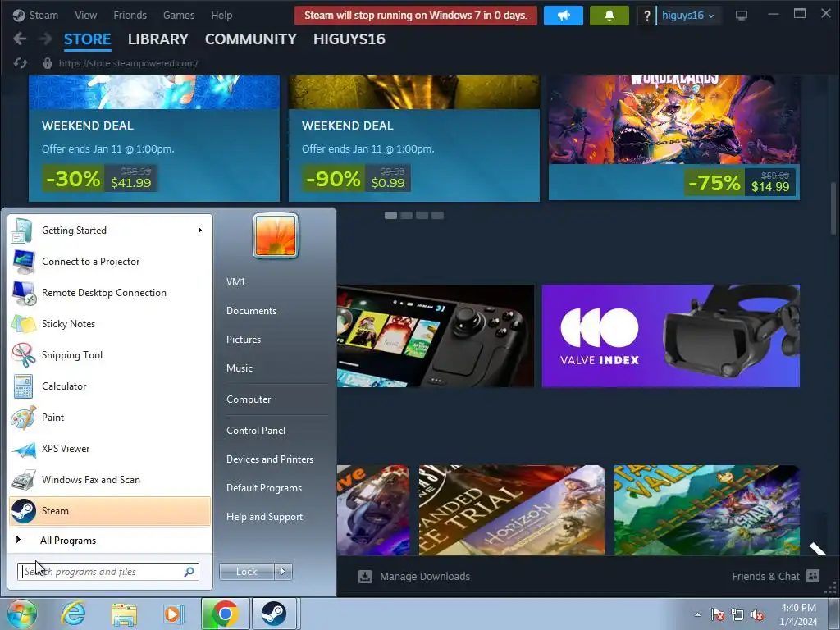Viewport: 840px width, 630px height.
Task: Click the Action Center flag tray icon
Action: coord(718,614)
